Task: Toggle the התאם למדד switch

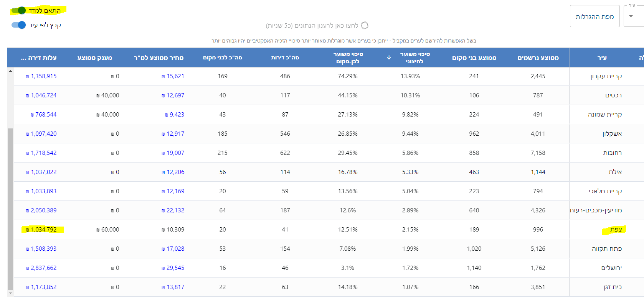Action: coord(18,10)
